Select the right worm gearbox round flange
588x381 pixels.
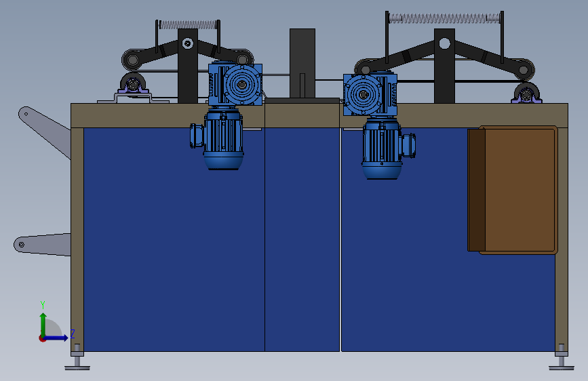363,95
